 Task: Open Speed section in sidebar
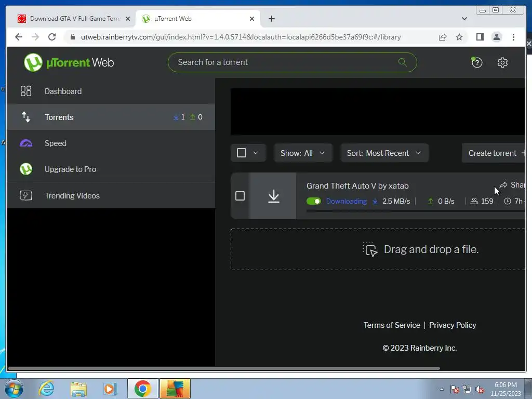(111, 143)
